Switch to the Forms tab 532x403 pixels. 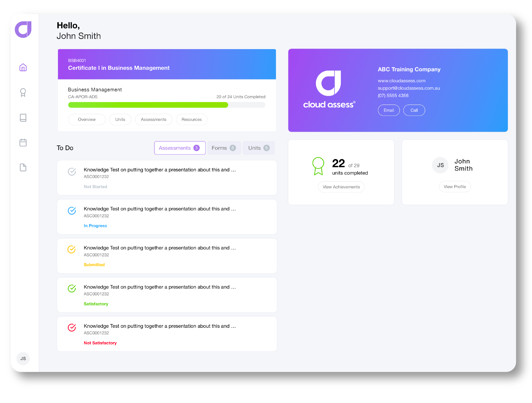(224, 148)
